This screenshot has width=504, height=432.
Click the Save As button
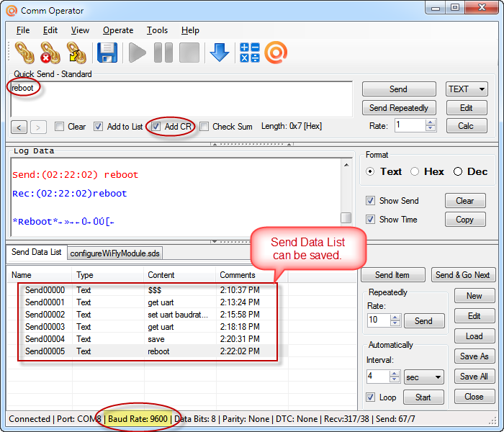[474, 356]
